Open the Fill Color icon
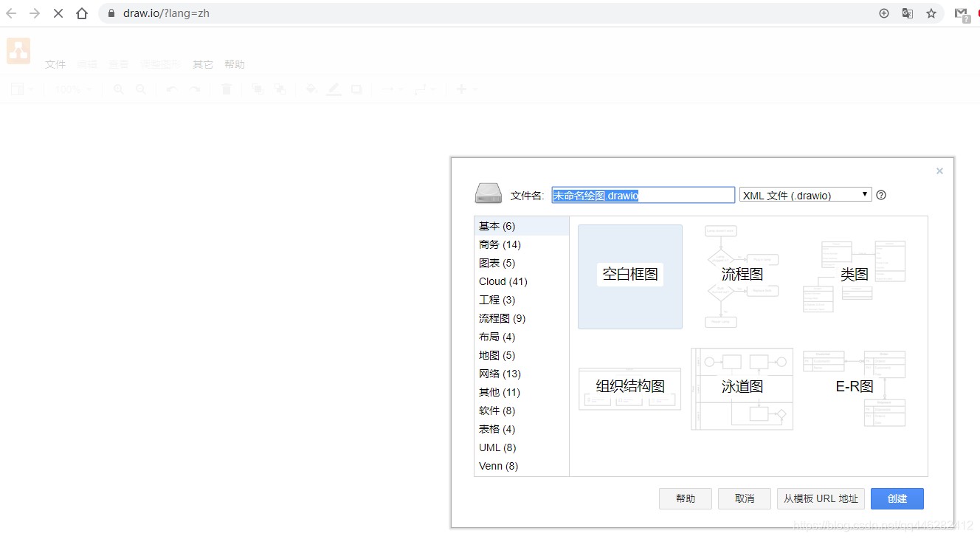This screenshot has width=980, height=539. (x=311, y=89)
